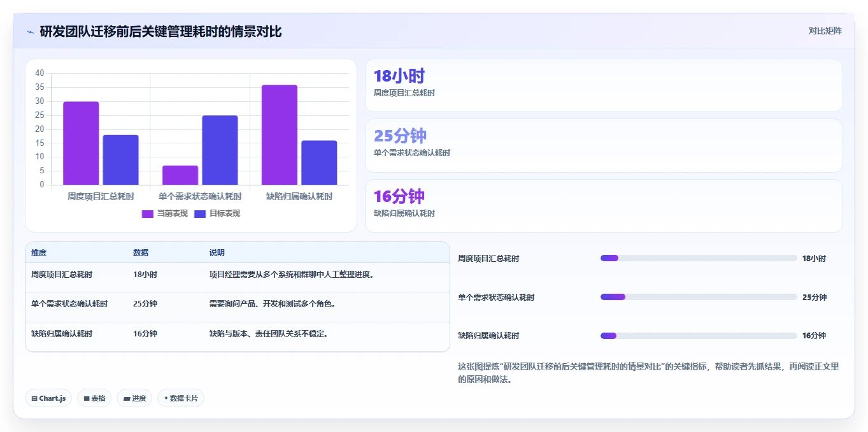This screenshot has width=868, height=432.
Task: Click the y-axis value 40
Action: (x=40, y=73)
